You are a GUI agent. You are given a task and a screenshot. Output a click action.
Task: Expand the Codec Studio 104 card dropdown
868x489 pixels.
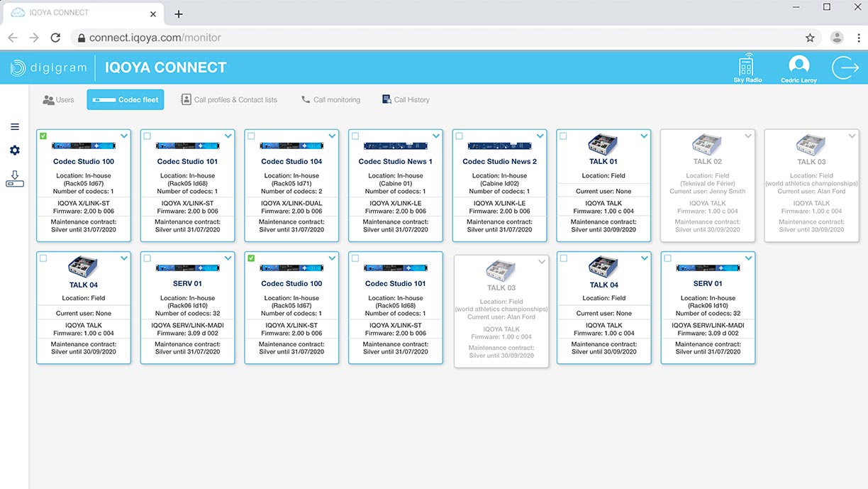click(332, 136)
